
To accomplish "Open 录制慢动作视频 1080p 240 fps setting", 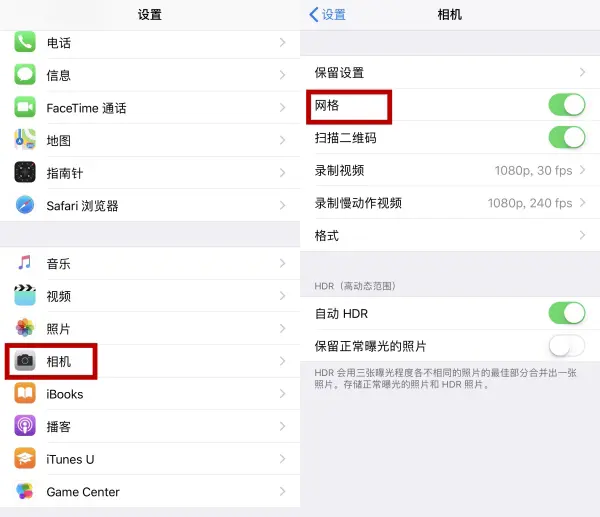I will (450, 202).
